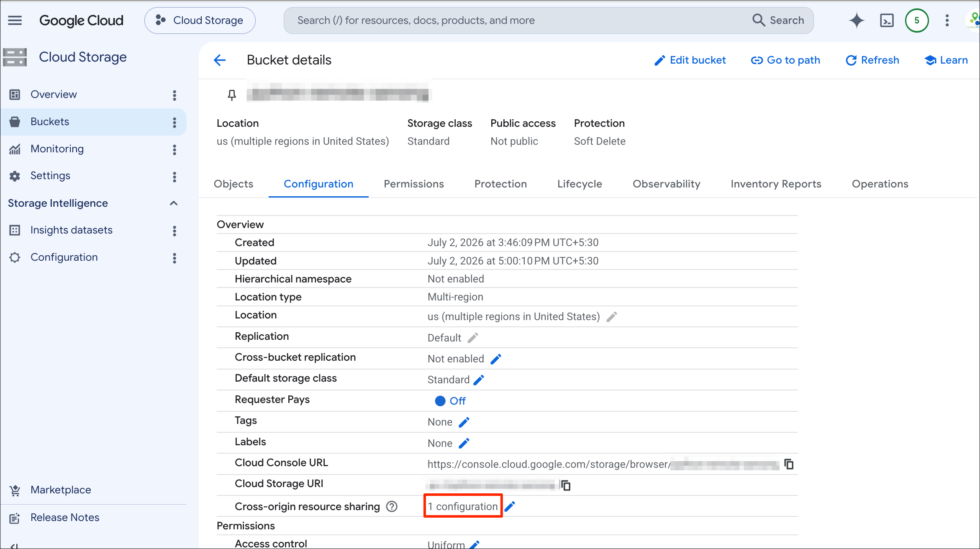Viewport: 980px width, 549px height.
Task: Open the Inventory Reports tab
Action: click(776, 184)
